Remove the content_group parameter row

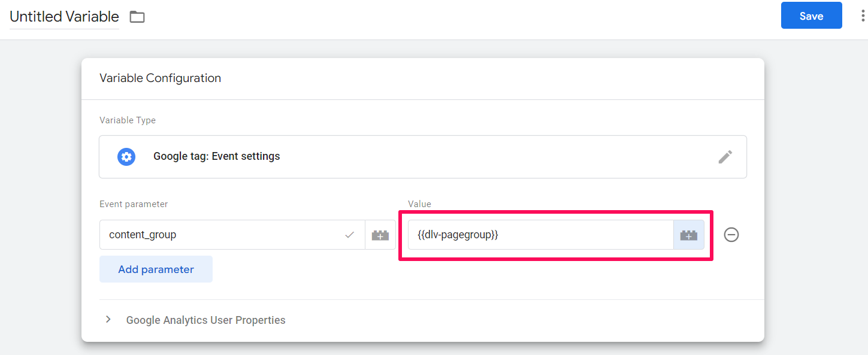(x=731, y=235)
